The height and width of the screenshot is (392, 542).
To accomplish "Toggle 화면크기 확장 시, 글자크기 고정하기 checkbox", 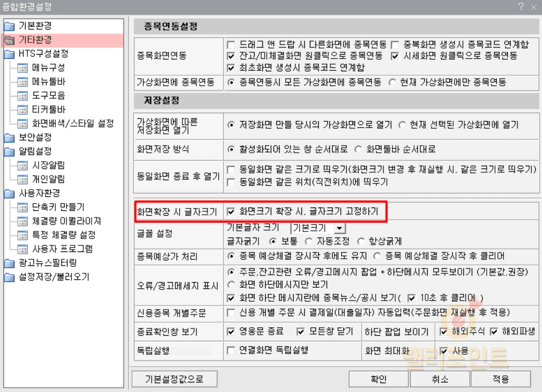I will coord(231,212).
